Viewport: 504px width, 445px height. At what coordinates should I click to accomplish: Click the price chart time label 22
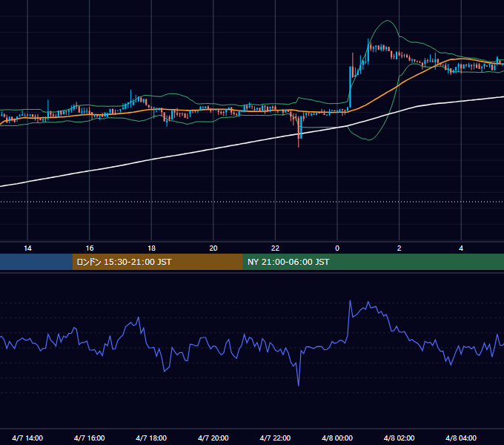[275, 248]
